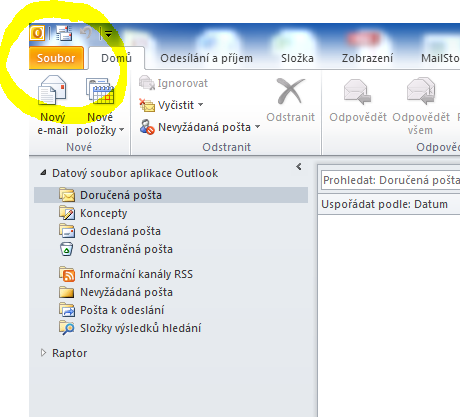Click the Odstraněná pošta recycle bin icon
Image resolution: width=460 pixels, height=417 pixels.
[x=66, y=249]
